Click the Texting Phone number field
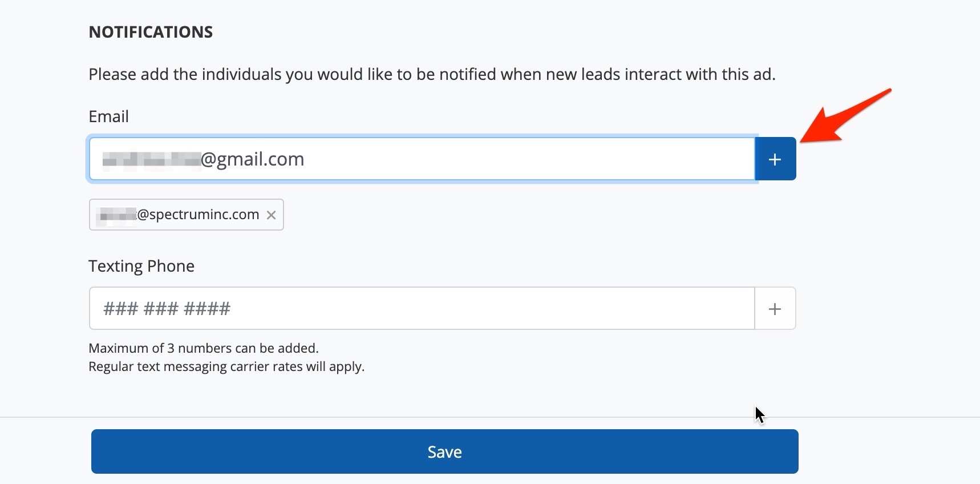 click(422, 309)
